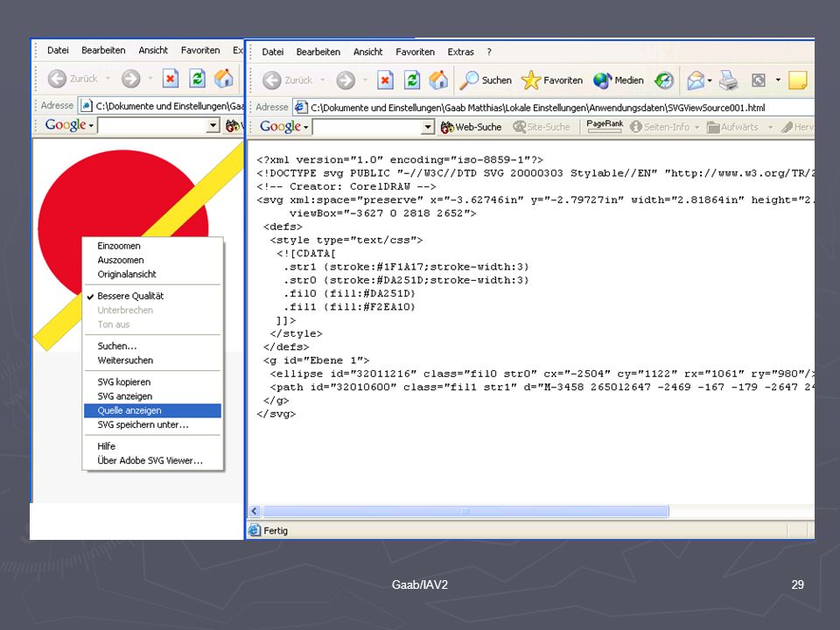Image resolution: width=840 pixels, height=630 pixels.
Task: Click the history clock icon in toolbar
Action: pyautogui.click(x=664, y=80)
